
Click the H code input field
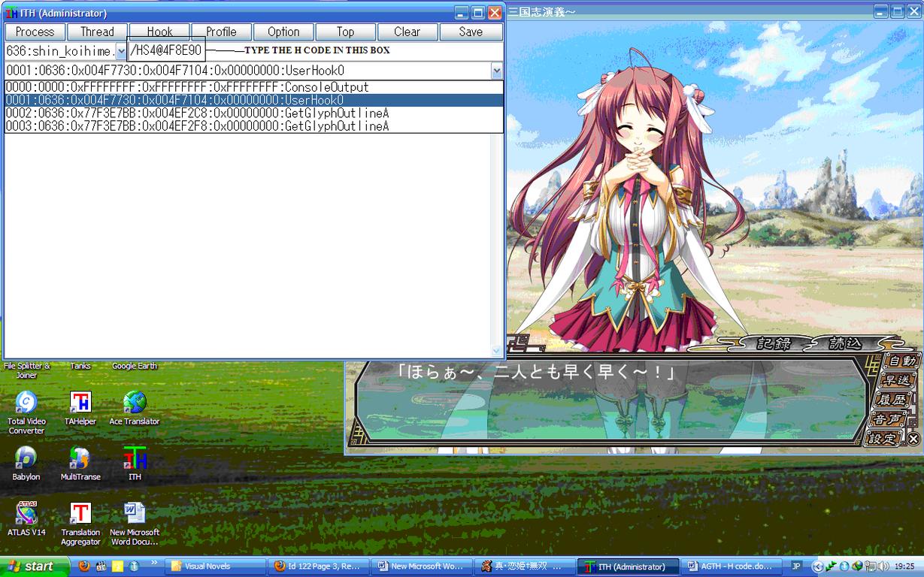166,51
